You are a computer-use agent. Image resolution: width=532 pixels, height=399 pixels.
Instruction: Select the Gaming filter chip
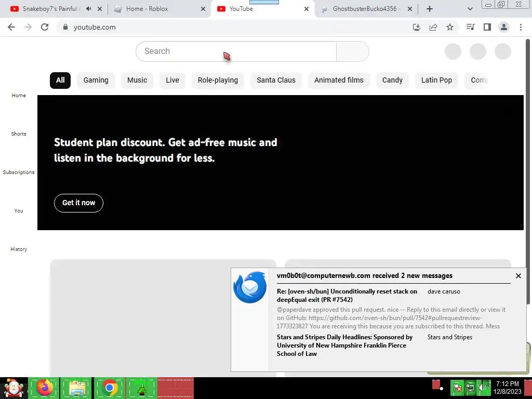(x=96, y=81)
